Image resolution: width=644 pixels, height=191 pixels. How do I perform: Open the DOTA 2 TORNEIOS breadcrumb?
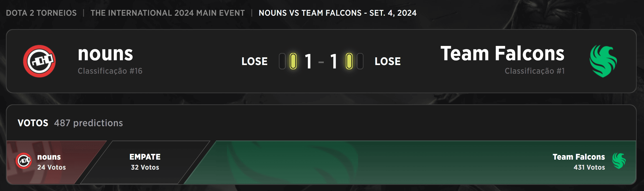pyautogui.click(x=41, y=13)
